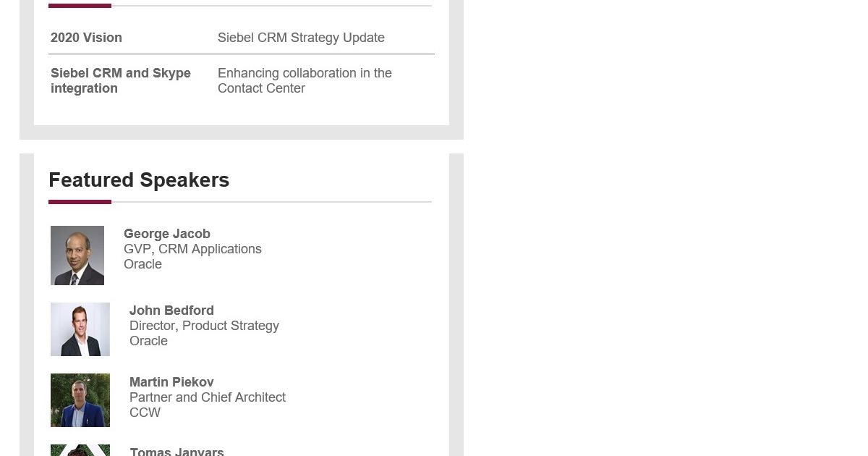The height and width of the screenshot is (456, 868).
Task: Click the 2020 Vision agenda title
Action: 86,38
